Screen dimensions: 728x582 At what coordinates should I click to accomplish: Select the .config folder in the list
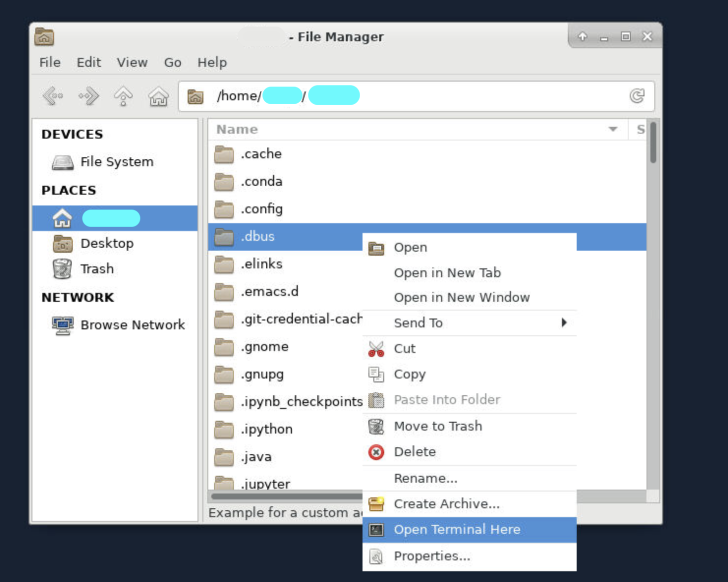pyautogui.click(x=262, y=209)
